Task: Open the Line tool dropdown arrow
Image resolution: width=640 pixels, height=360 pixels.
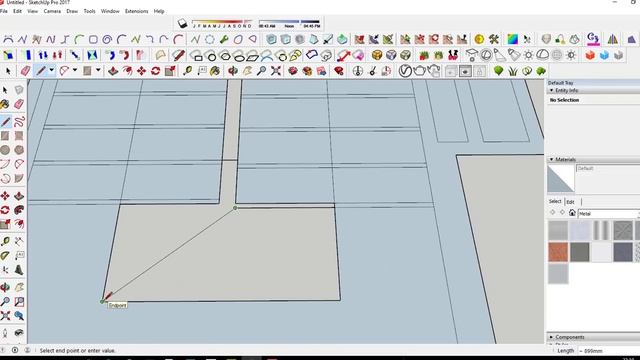Action: point(51,71)
